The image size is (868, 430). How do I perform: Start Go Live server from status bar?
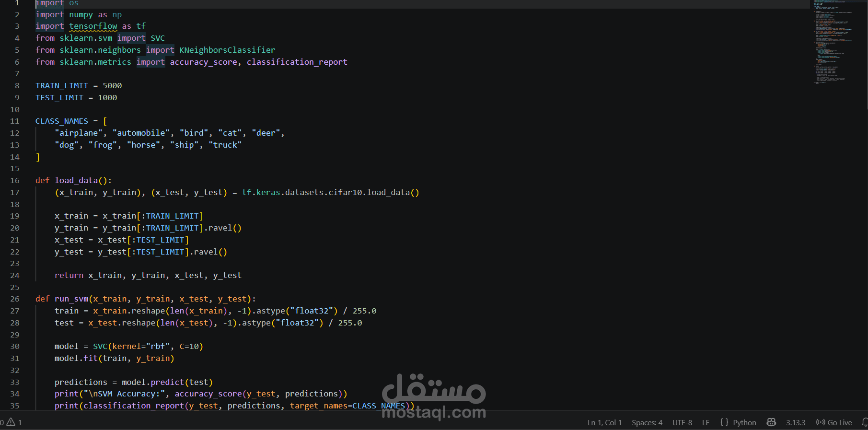click(834, 422)
